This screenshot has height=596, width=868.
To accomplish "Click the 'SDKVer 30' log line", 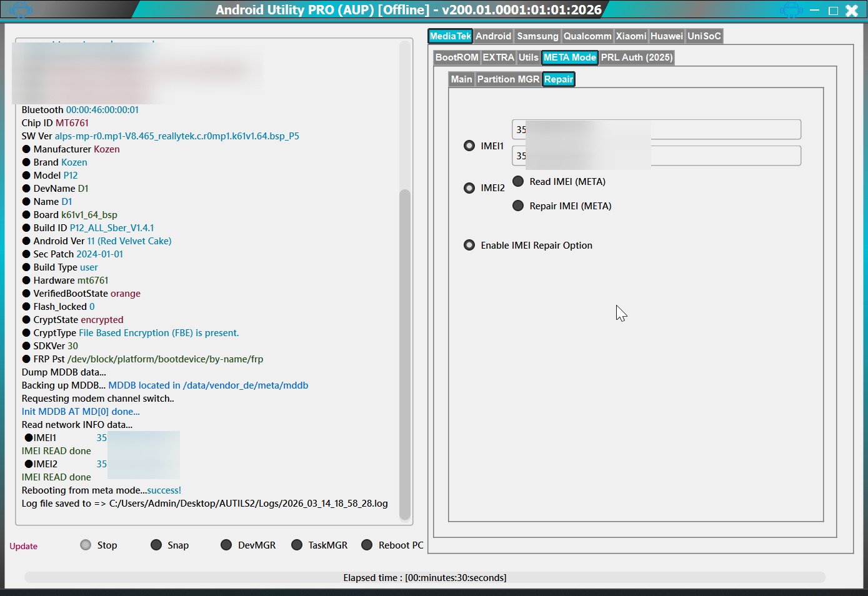I will (50, 346).
